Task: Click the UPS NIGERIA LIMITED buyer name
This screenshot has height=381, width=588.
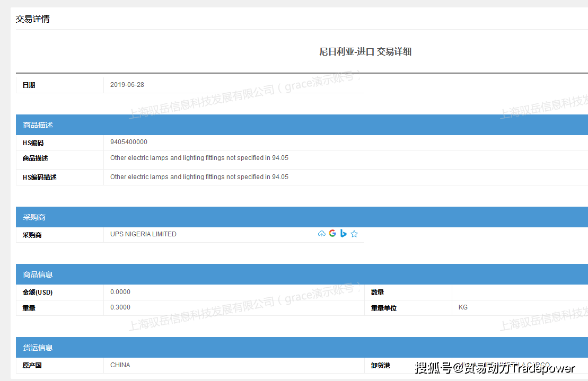Action: tap(143, 234)
